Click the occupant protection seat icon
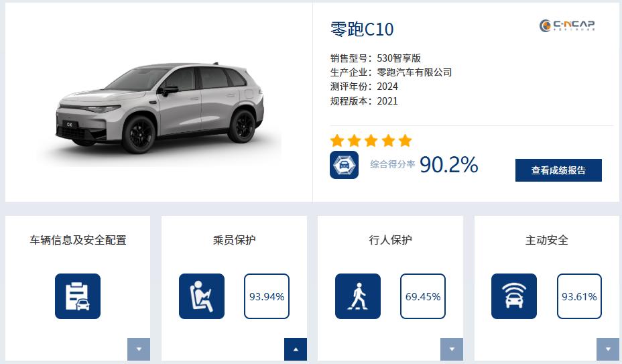This screenshot has height=364, width=622. [202, 296]
